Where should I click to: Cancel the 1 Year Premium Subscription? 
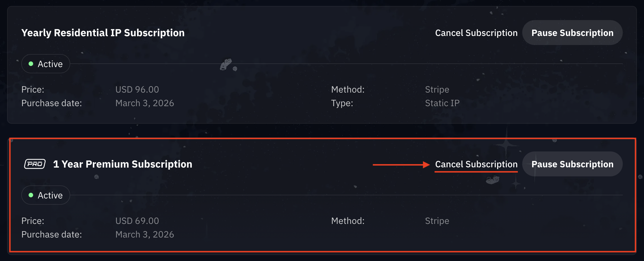point(476,164)
